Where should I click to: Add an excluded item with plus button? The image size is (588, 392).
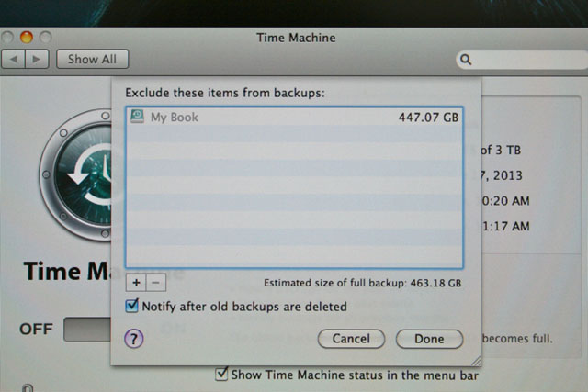click(x=136, y=283)
